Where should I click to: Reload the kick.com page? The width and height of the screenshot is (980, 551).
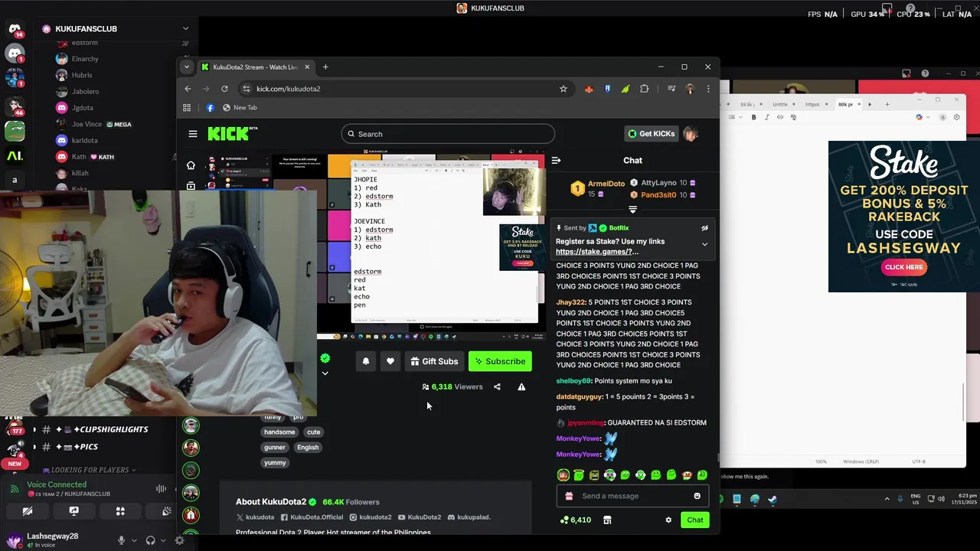(x=224, y=89)
